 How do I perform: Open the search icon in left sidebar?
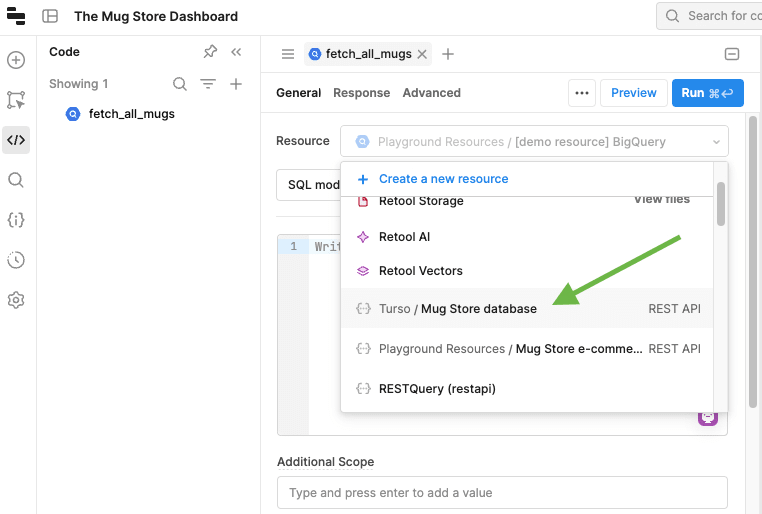coord(16,180)
